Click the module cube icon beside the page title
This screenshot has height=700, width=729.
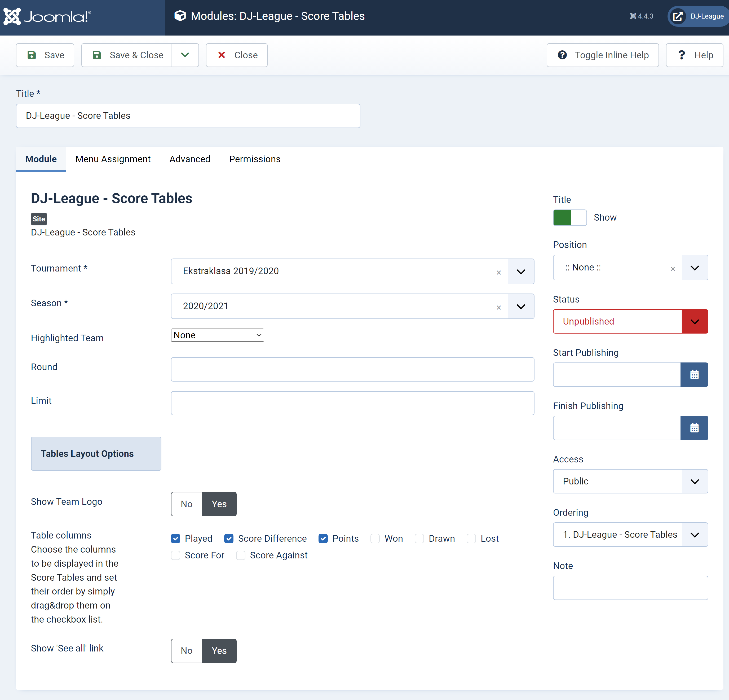(x=180, y=16)
